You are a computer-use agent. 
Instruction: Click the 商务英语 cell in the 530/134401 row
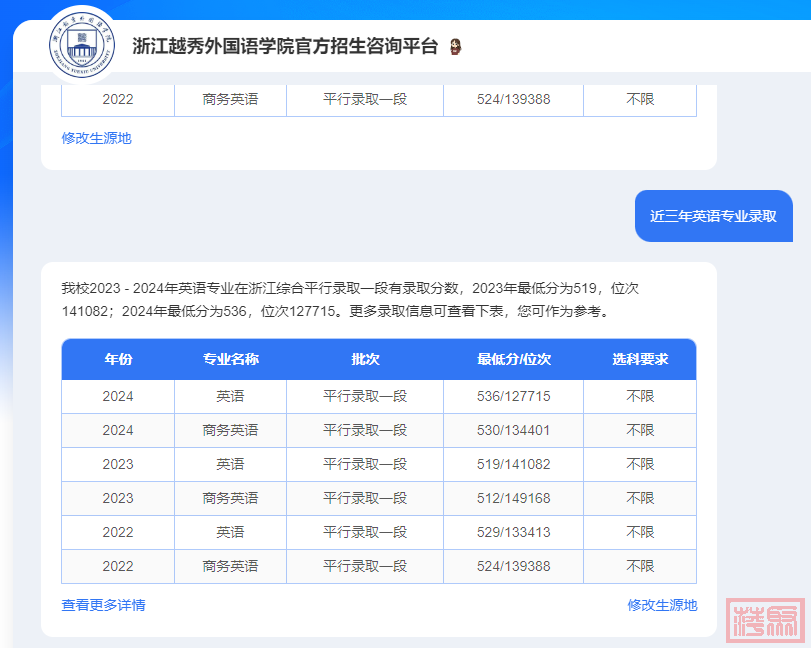click(230, 430)
